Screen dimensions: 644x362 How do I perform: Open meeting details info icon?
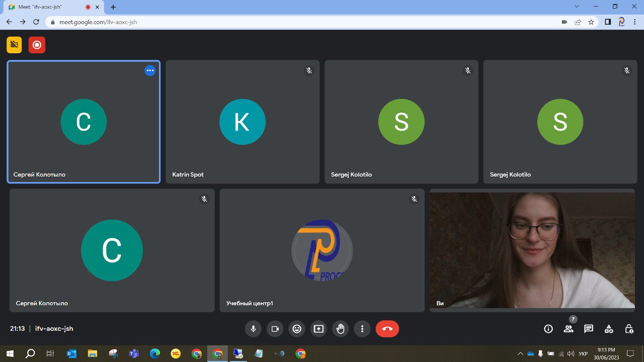[x=548, y=329]
